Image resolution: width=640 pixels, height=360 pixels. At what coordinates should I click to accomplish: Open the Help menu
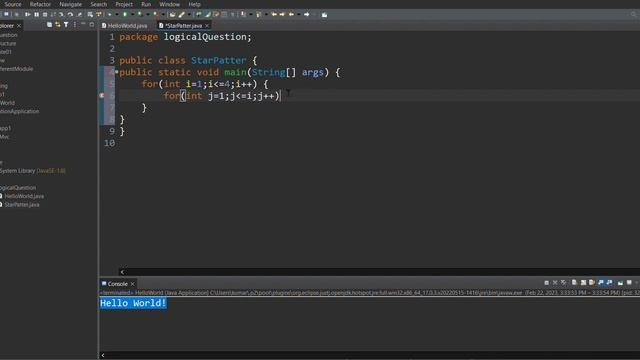tap(194, 4)
